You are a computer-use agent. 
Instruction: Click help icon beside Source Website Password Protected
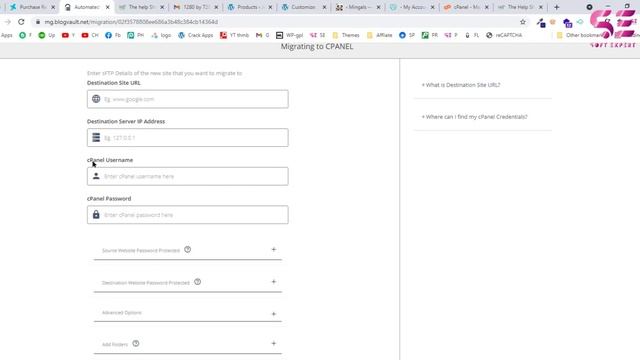(187, 250)
